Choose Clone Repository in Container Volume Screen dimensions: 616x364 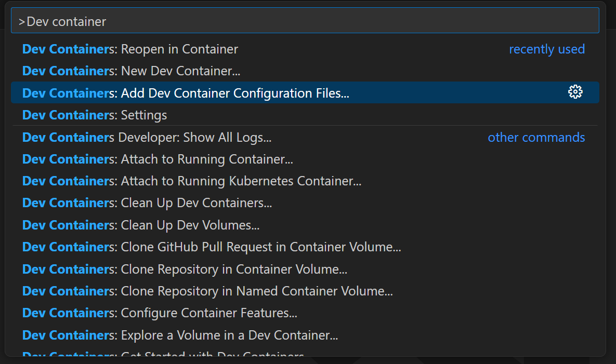(x=185, y=269)
